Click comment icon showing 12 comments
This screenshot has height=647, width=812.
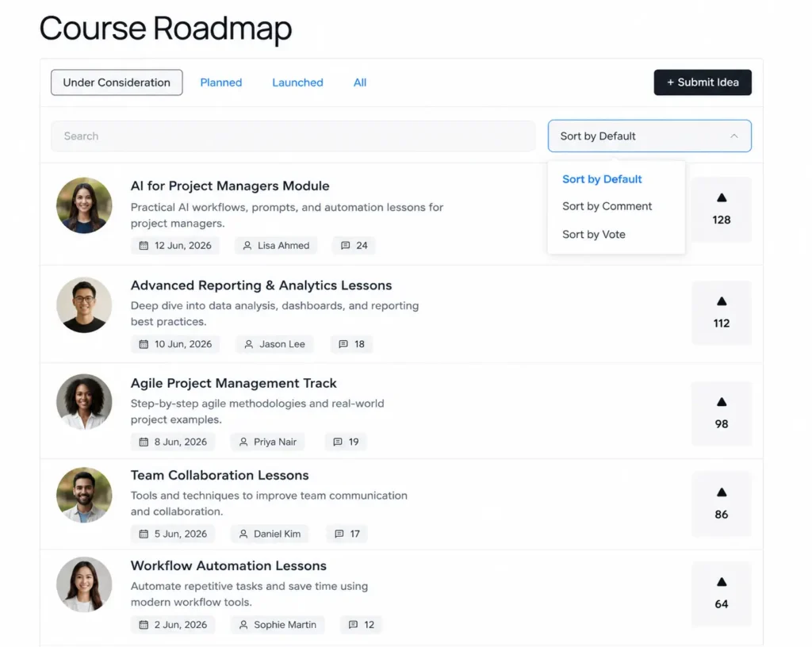[353, 625]
